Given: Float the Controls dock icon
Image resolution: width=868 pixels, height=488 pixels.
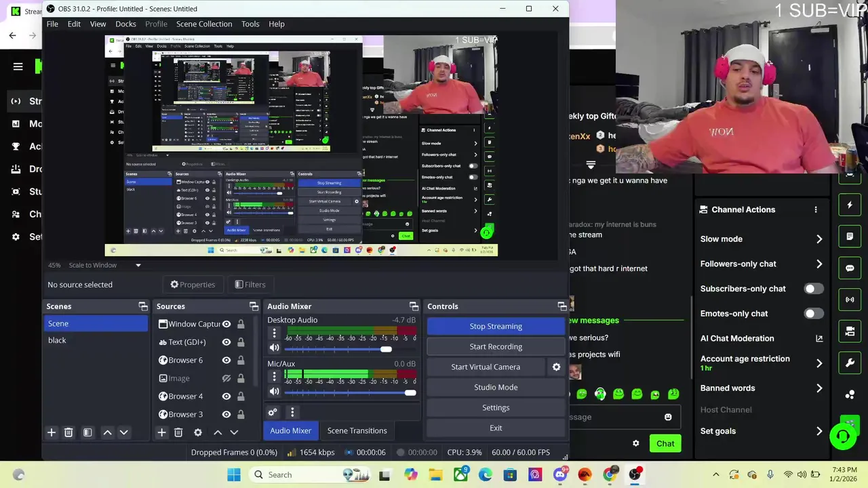Looking at the screenshot, I should [562, 306].
